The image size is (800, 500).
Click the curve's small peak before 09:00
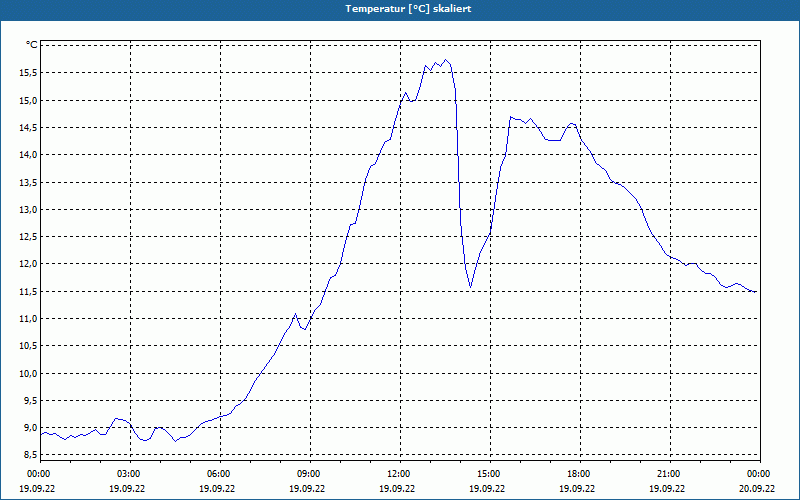tap(295, 314)
